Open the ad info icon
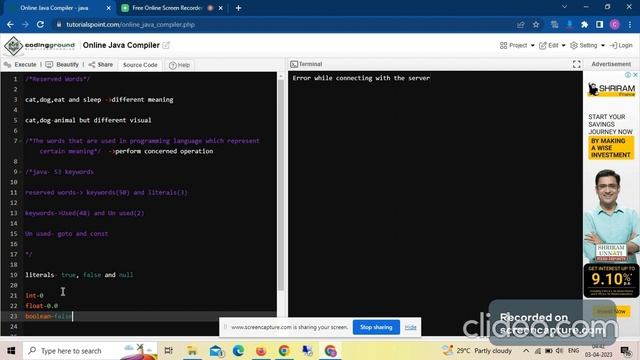This screenshot has height=360, width=640. click(628, 75)
